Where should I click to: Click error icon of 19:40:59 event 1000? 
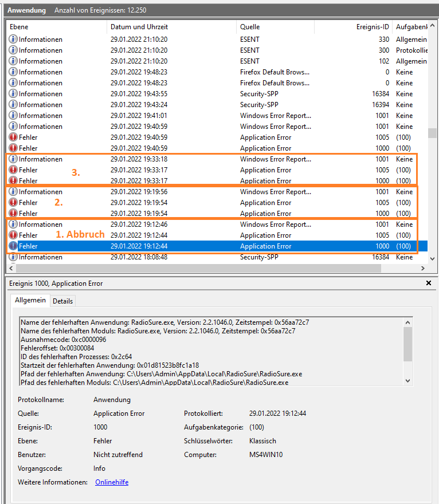pos(13,148)
